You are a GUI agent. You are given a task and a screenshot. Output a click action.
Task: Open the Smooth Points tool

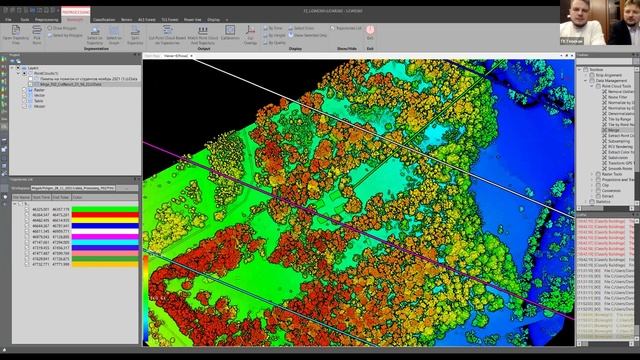(617, 168)
